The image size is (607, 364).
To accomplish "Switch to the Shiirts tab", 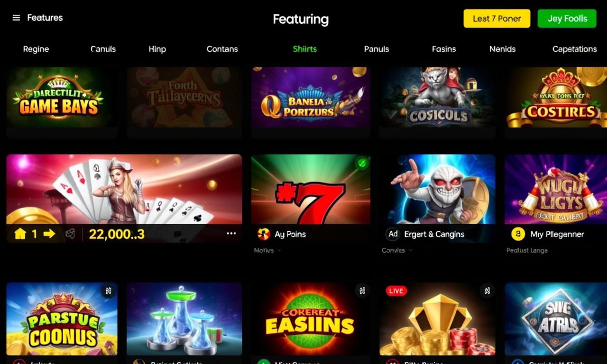I will pos(304,49).
